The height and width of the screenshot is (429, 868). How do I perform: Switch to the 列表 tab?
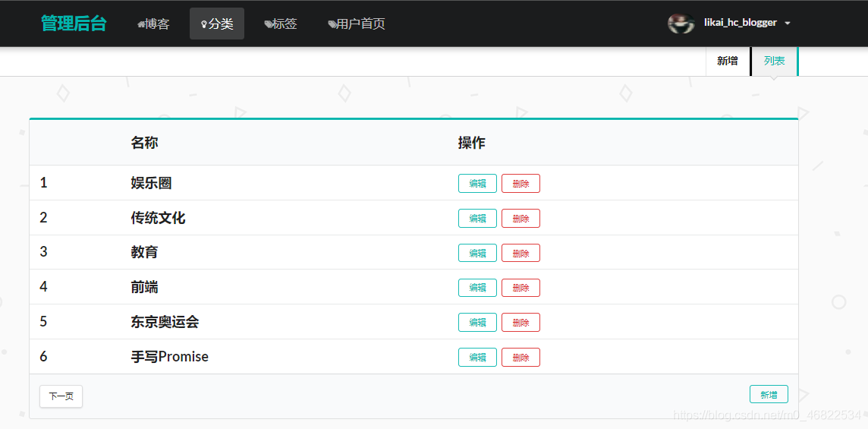pyautogui.click(x=774, y=62)
